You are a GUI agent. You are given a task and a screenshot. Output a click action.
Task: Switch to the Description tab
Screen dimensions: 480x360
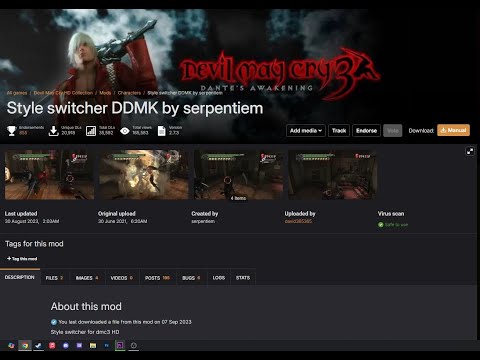coord(20,277)
